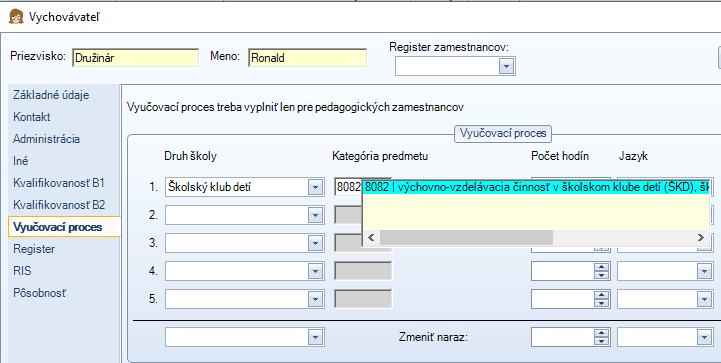Increase Počet hodín in Zmeniť naraz row
The height and width of the screenshot is (363, 721).
[601, 333]
